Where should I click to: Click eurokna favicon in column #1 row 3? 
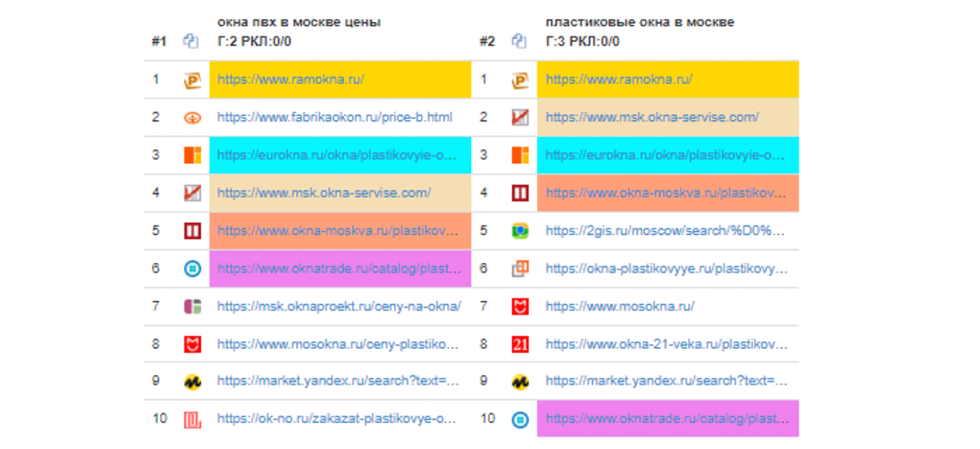193,155
